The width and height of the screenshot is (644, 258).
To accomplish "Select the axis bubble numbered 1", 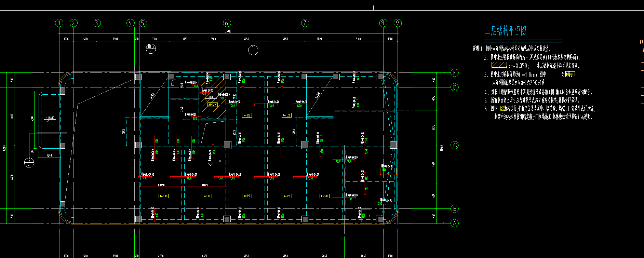I will [59, 23].
